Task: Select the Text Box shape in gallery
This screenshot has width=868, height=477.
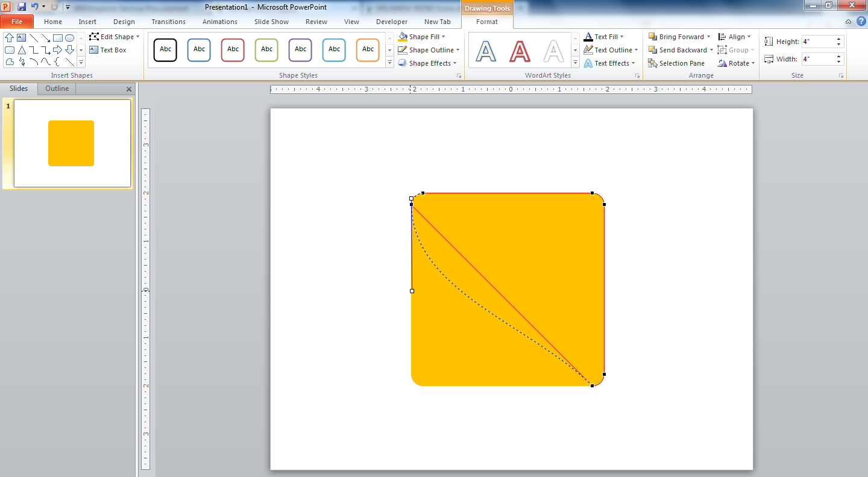Action: pos(22,37)
